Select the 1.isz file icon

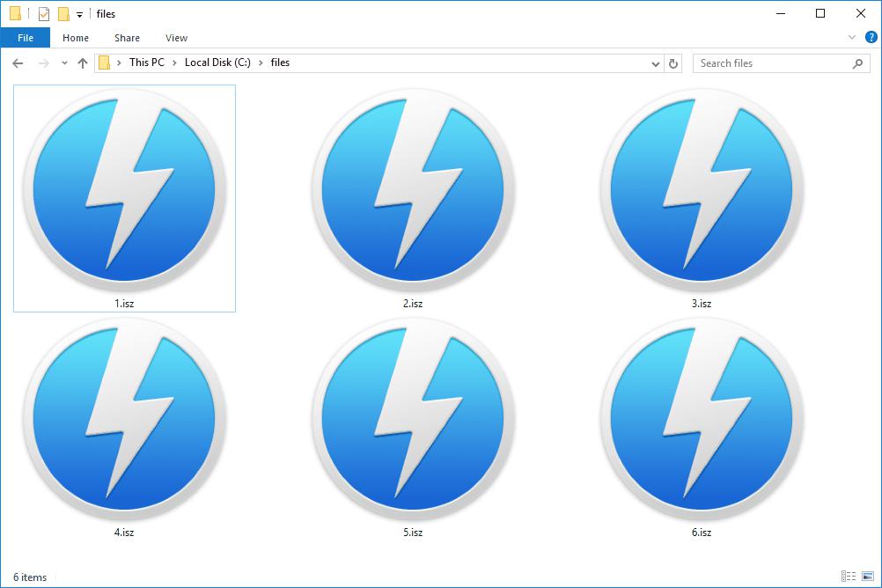[124, 189]
